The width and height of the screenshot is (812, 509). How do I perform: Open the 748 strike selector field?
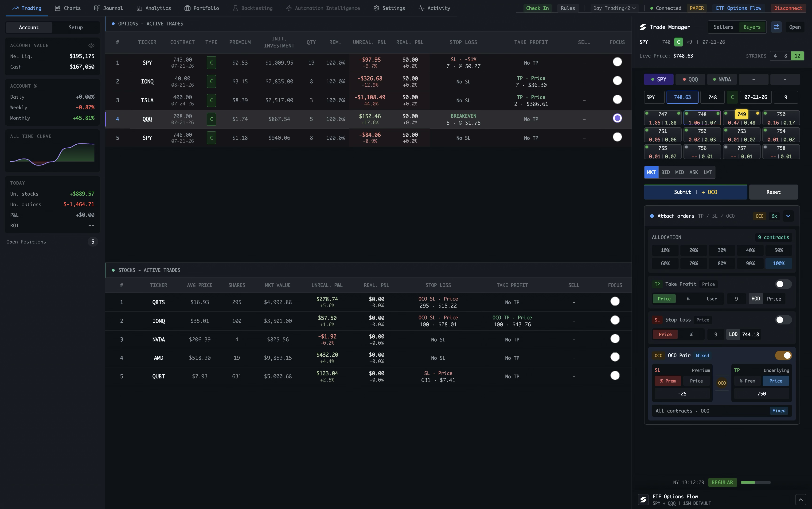point(712,97)
